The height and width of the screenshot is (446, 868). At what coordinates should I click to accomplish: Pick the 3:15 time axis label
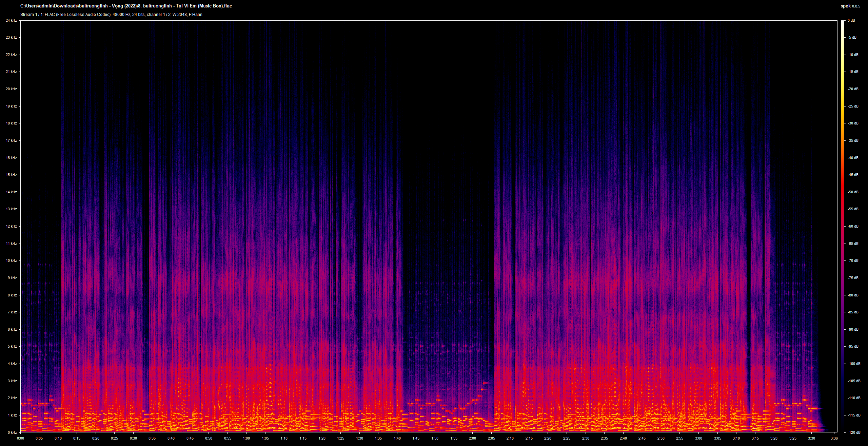click(755, 438)
